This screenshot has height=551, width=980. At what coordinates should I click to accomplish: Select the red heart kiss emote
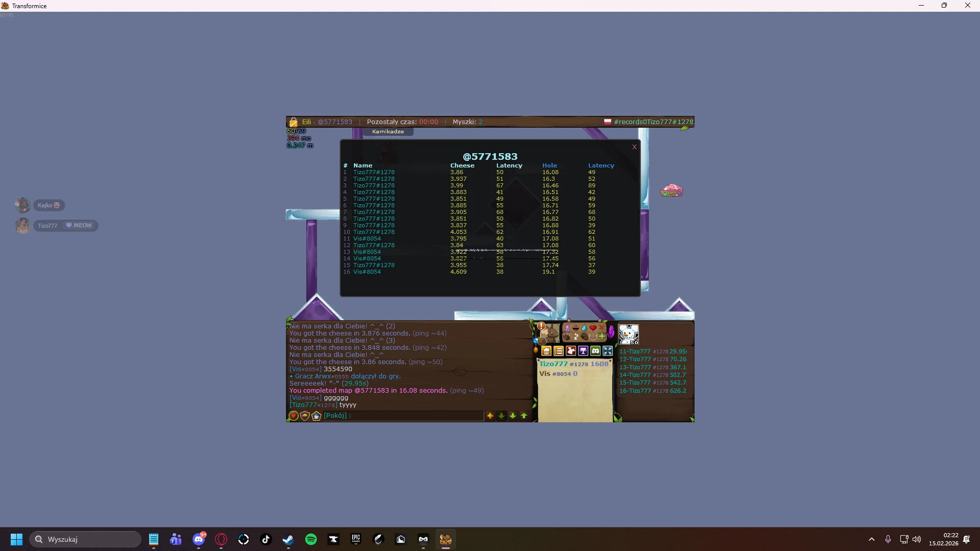pyautogui.click(x=593, y=328)
